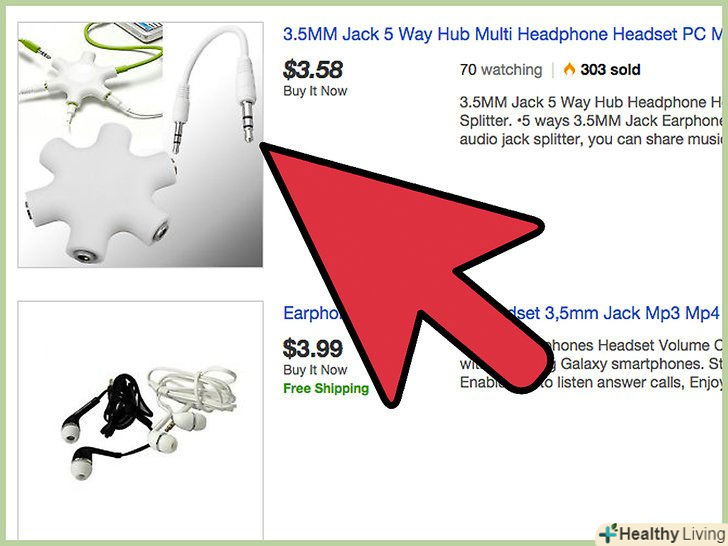Click Buy It Now under the $3.58 price
This screenshot has width=728, height=546.
[x=315, y=91]
